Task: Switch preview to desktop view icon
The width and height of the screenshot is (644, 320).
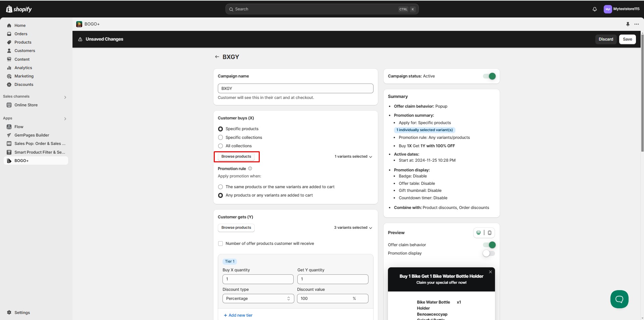Action: tap(479, 233)
